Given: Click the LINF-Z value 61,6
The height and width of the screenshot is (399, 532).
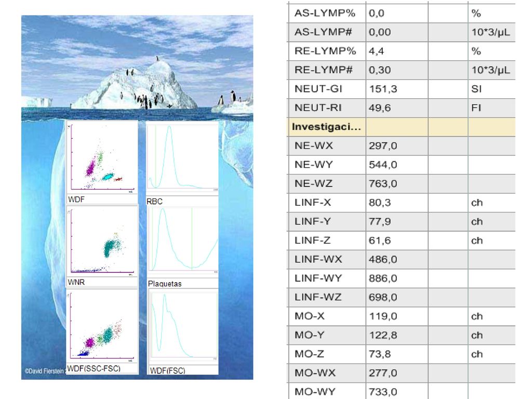Looking at the screenshot, I should [380, 241].
